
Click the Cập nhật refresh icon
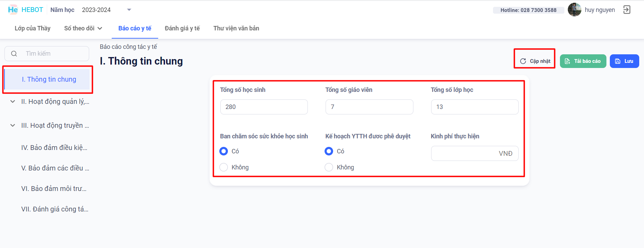click(523, 61)
